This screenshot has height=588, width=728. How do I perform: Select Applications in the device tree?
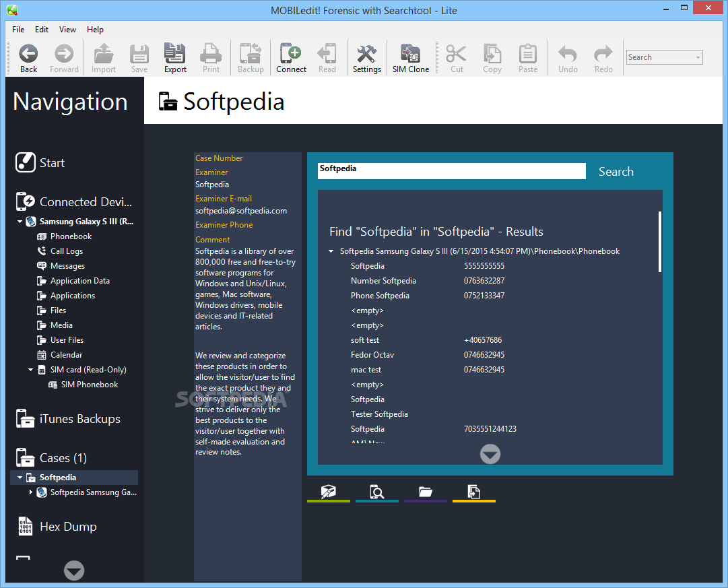pyautogui.click(x=73, y=296)
